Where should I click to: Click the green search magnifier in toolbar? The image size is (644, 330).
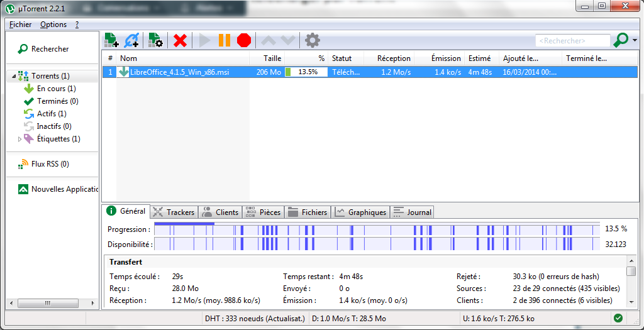(621, 40)
